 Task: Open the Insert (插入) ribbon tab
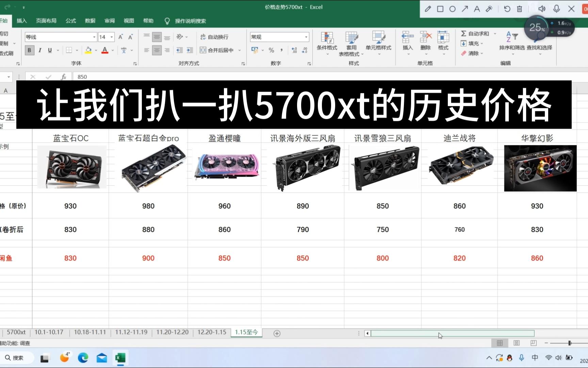coord(21,21)
